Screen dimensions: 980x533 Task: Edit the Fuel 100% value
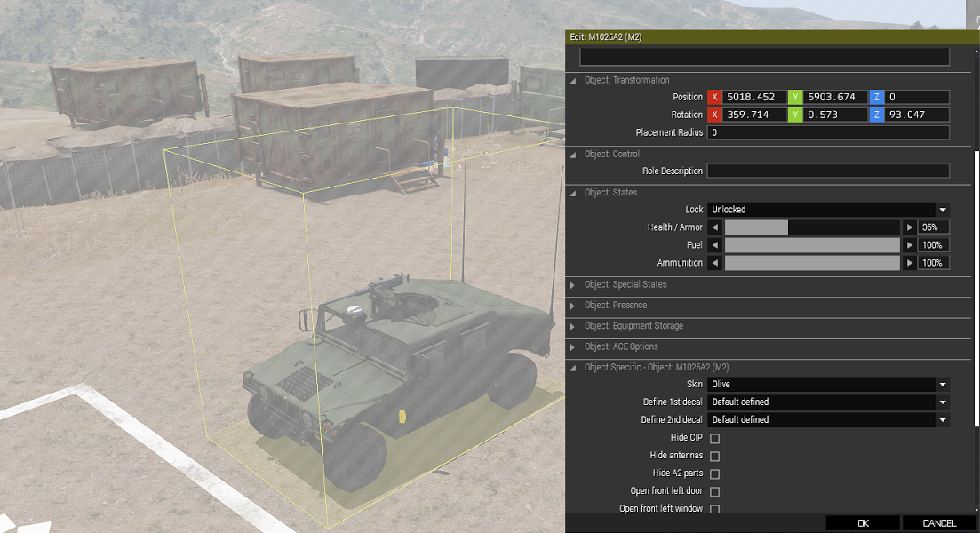click(934, 245)
